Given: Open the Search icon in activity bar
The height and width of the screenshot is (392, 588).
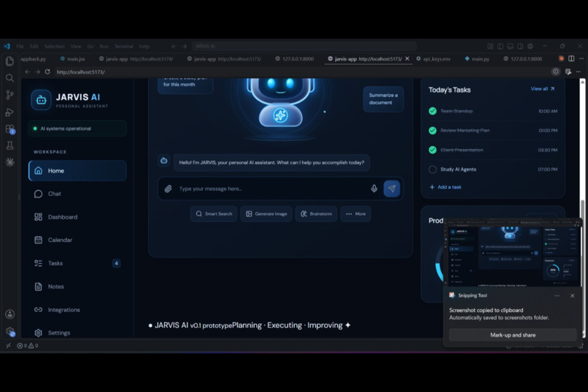Looking at the screenshot, I should (9, 78).
